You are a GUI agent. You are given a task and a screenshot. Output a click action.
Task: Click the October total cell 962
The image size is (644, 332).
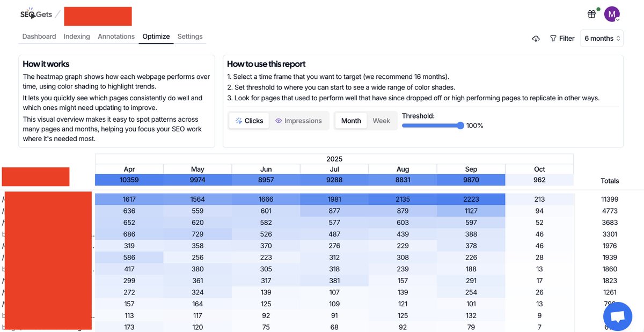tap(539, 180)
